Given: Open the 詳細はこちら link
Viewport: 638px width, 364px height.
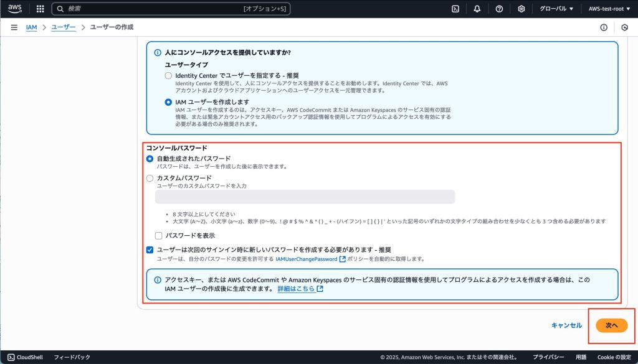Looking at the screenshot, I should [296, 289].
